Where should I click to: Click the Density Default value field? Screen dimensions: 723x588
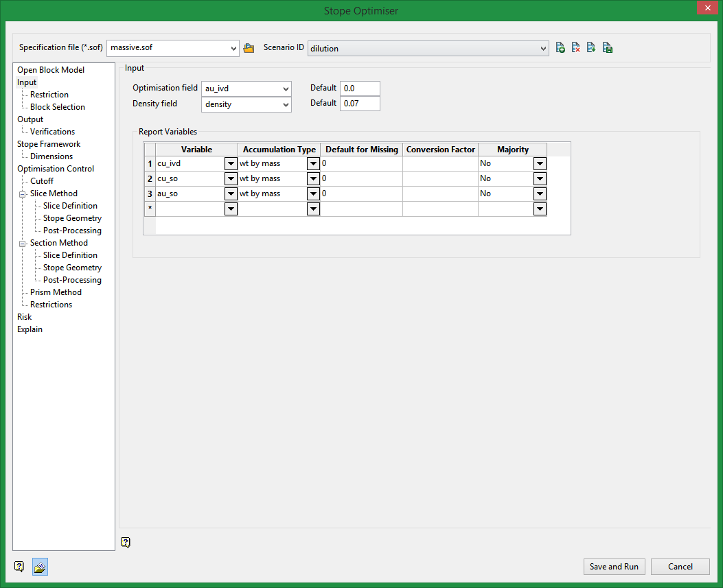[x=360, y=104]
